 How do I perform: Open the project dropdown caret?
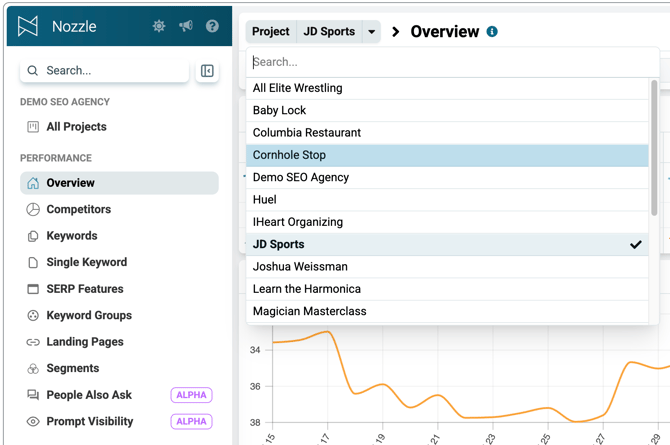[x=372, y=32]
